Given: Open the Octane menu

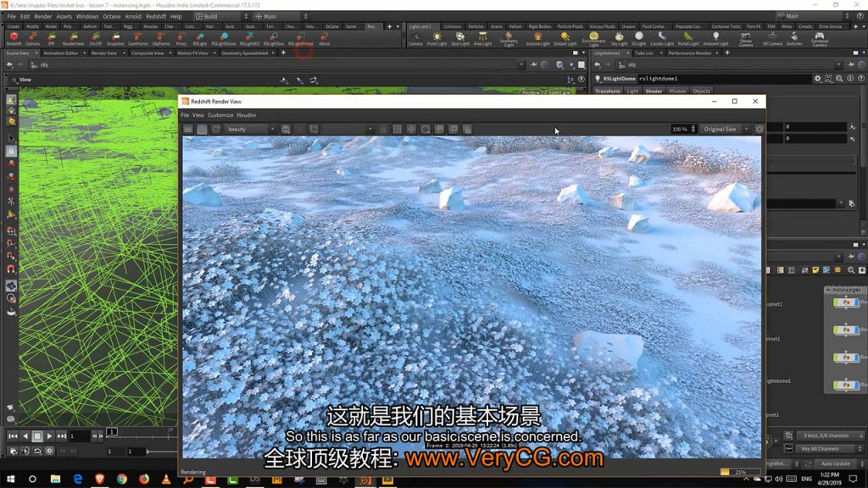Looking at the screenshot, I should (111, 17).
